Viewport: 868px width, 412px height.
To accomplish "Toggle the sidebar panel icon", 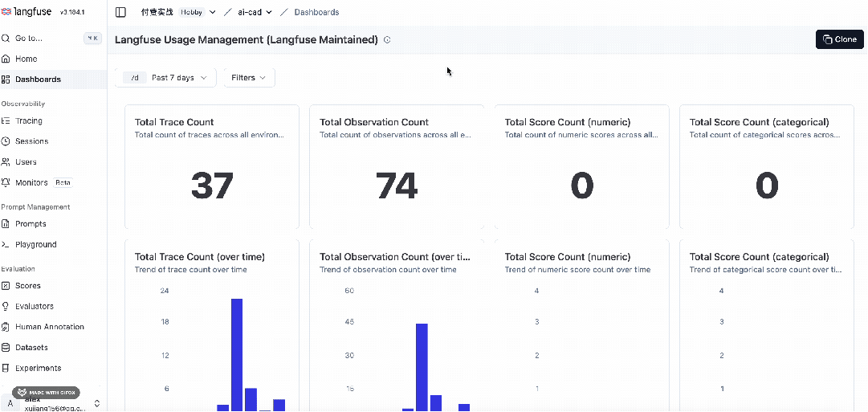I will click(120, 12).
